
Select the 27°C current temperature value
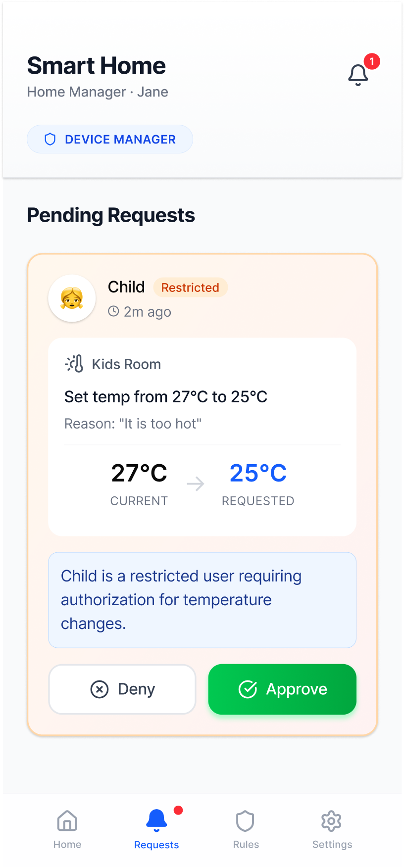pos(139,473)
